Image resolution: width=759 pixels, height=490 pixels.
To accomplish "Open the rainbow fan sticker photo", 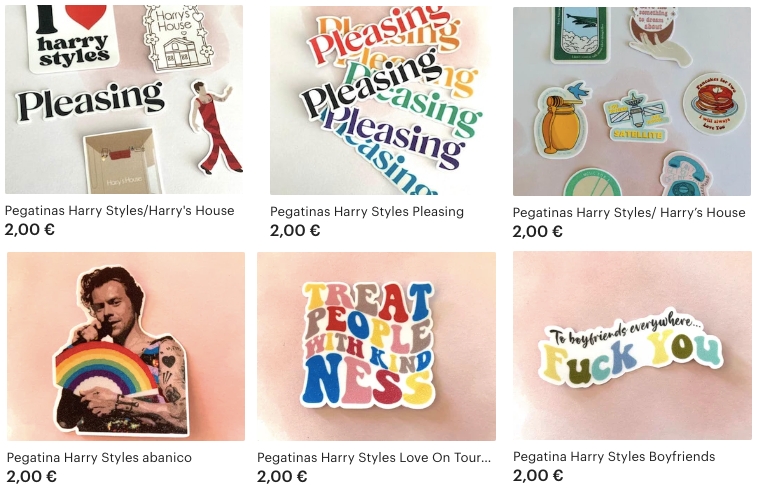I will pyautogui.click(x=126, y=346).
